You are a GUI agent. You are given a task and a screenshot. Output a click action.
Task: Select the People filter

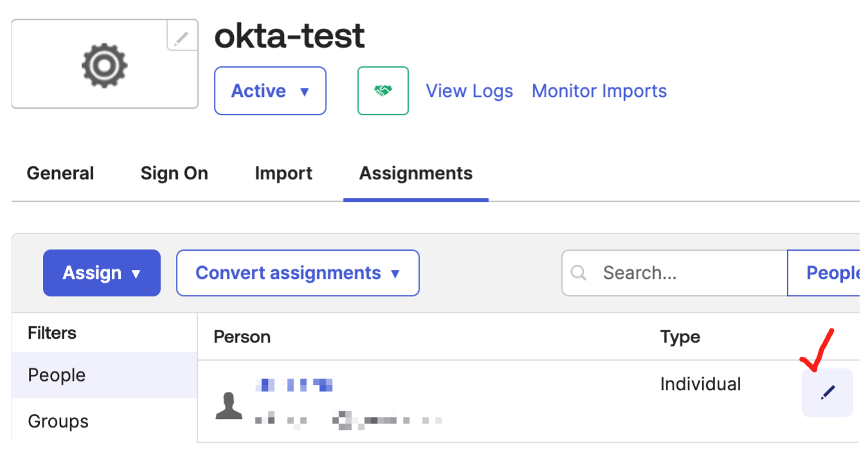[104, 375]
